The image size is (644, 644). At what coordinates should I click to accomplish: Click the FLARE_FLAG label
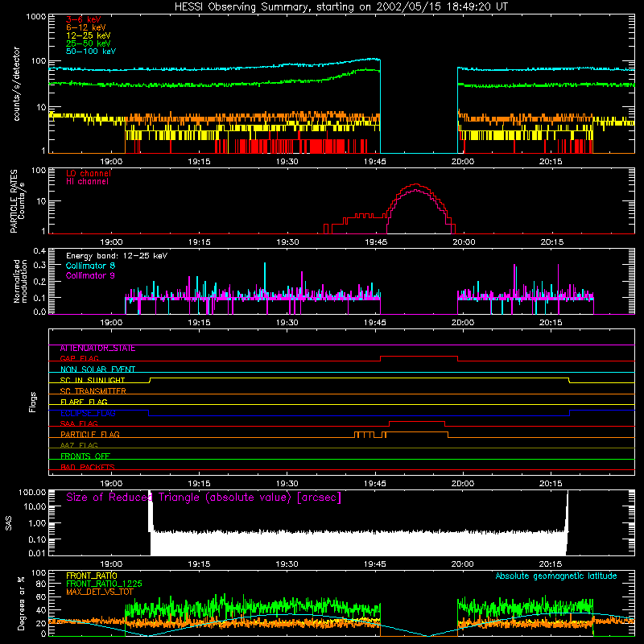tap(84, 402)
